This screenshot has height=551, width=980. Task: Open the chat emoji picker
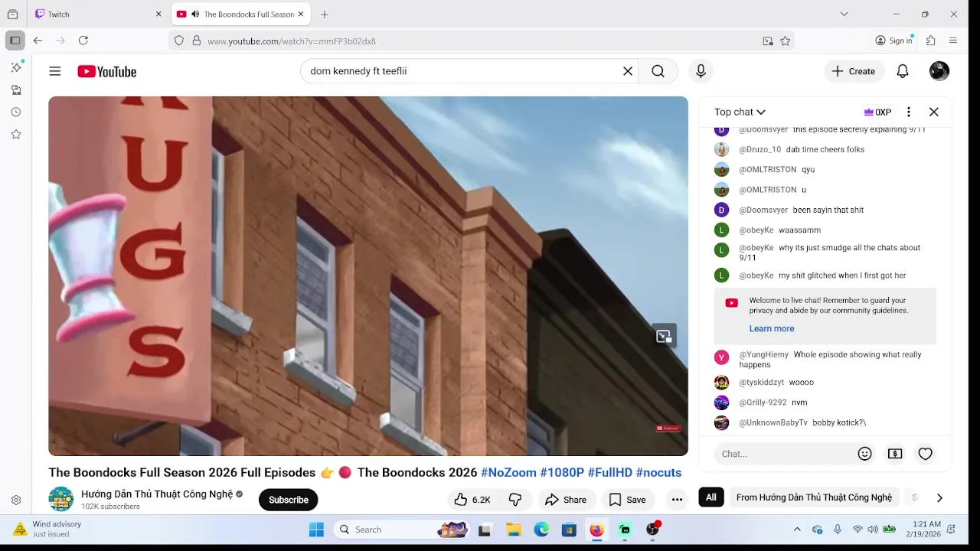865,454
